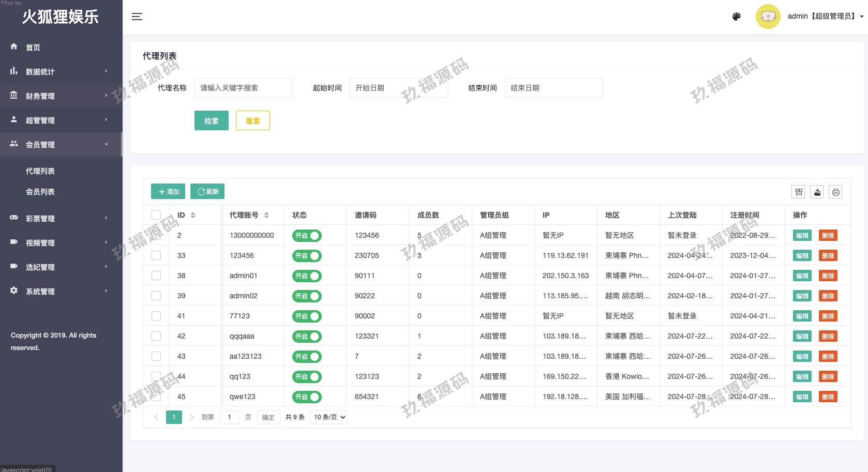Click the 代理名称 keyword search field
Screen dimensions: 868x472
click(x=243, y=88)
